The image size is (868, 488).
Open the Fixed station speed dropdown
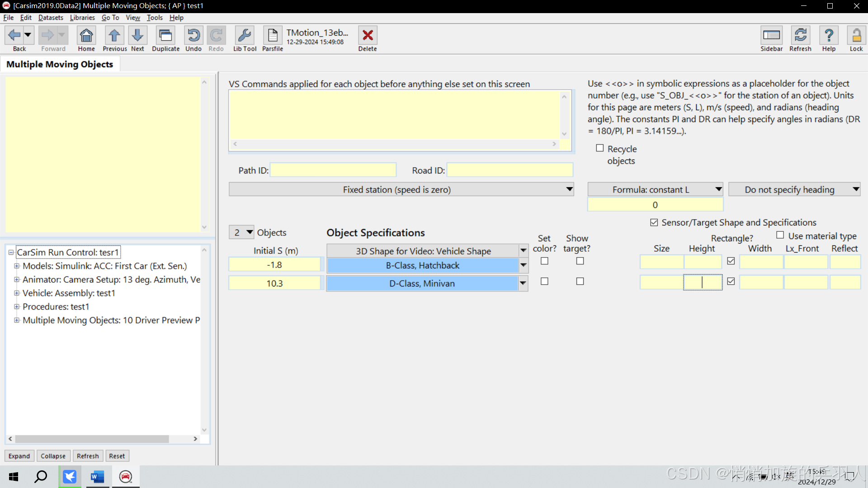click(x=401, y=190)
